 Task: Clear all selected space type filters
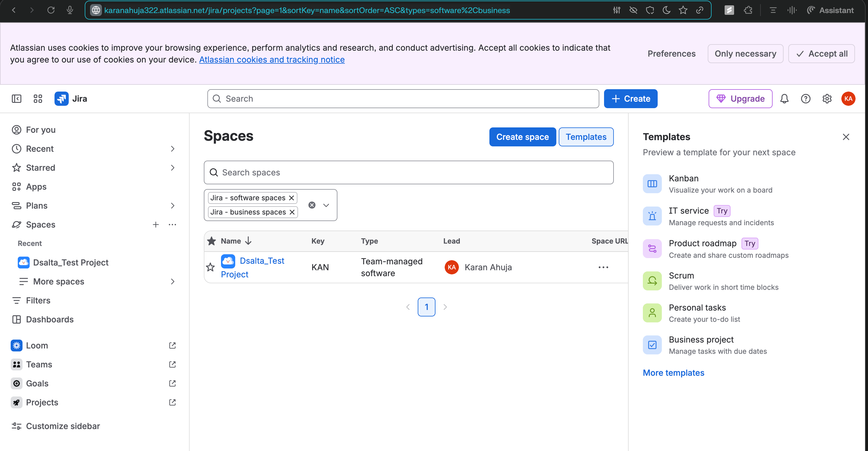(312, 205)
